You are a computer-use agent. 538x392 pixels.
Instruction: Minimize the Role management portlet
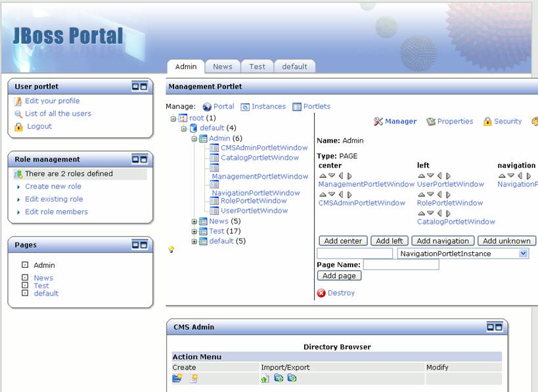pos(135,159)
